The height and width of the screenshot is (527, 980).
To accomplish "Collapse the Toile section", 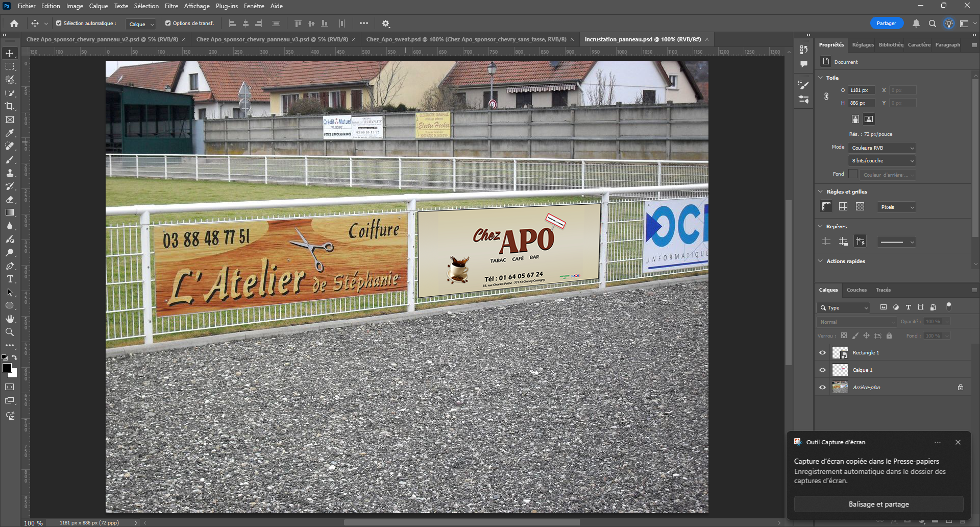I will (821, 78).
